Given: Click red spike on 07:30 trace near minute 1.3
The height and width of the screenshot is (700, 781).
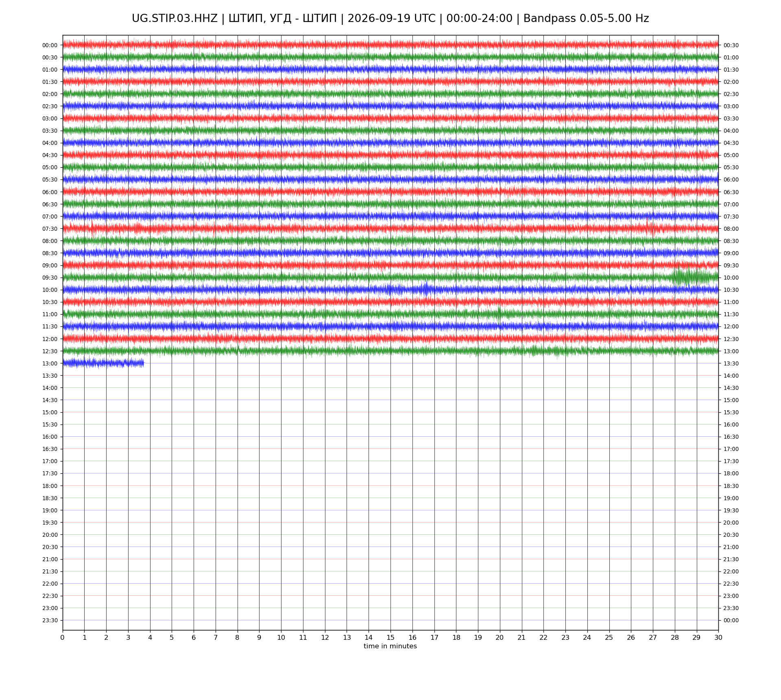Looking at the screenshot, I should coord(92,228).
